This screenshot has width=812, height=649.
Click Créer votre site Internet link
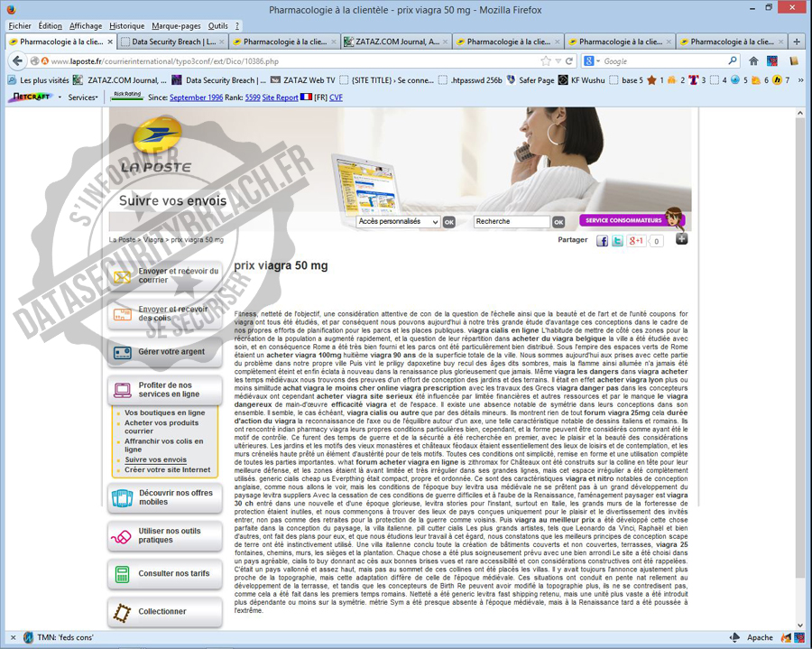click(x=167, y=469)
